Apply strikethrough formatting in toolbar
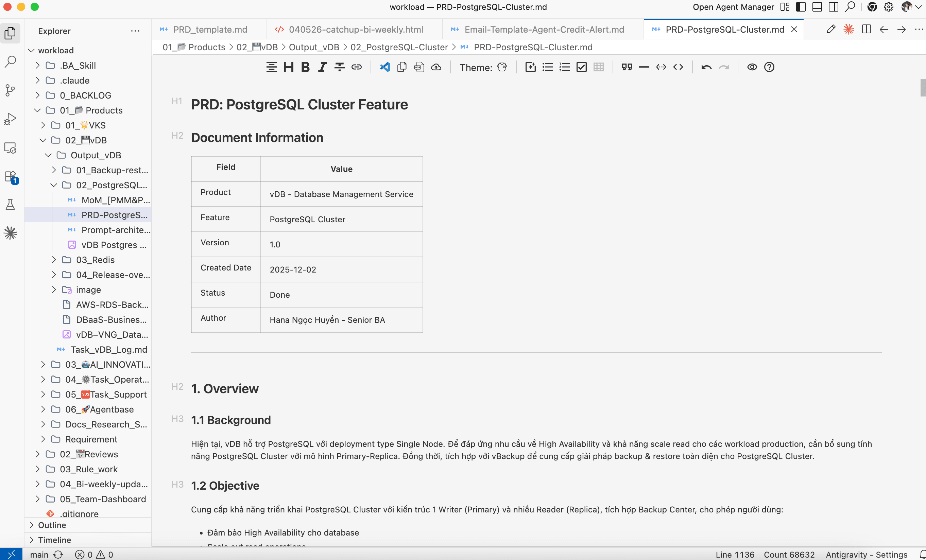 pyautogui.click(x=339, y=67)
